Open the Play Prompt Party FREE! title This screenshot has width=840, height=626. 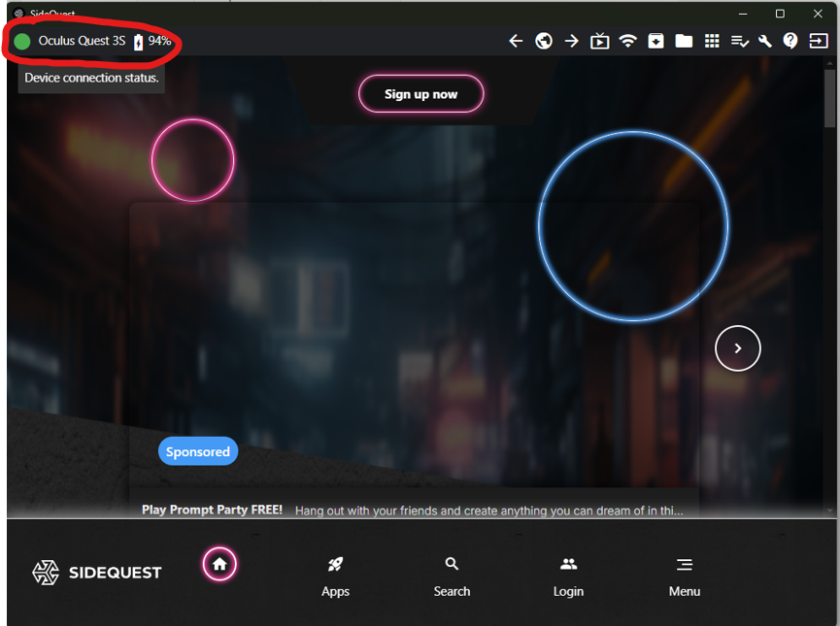click(x=212, y=510)
